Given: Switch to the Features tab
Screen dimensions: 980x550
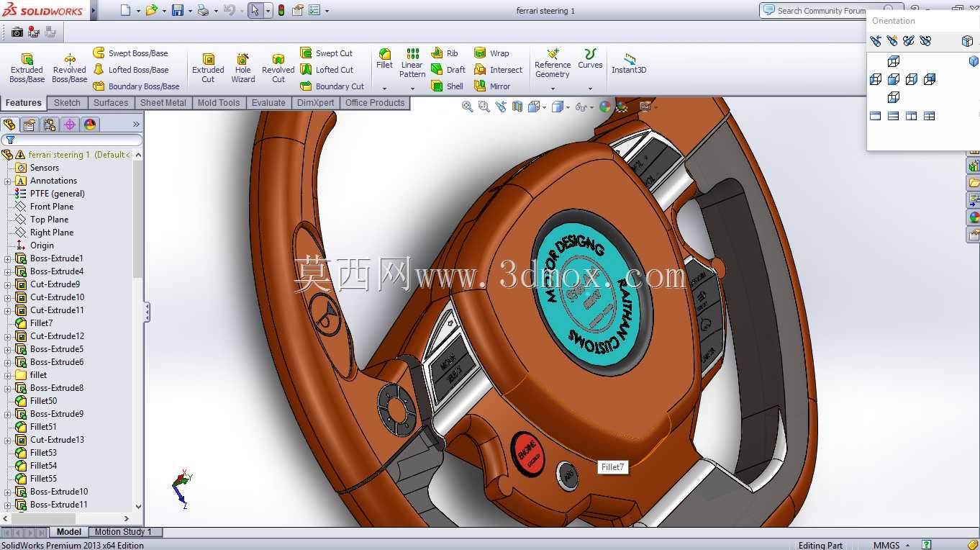Looking at the screenshot, I should click(x=24, y=103).
